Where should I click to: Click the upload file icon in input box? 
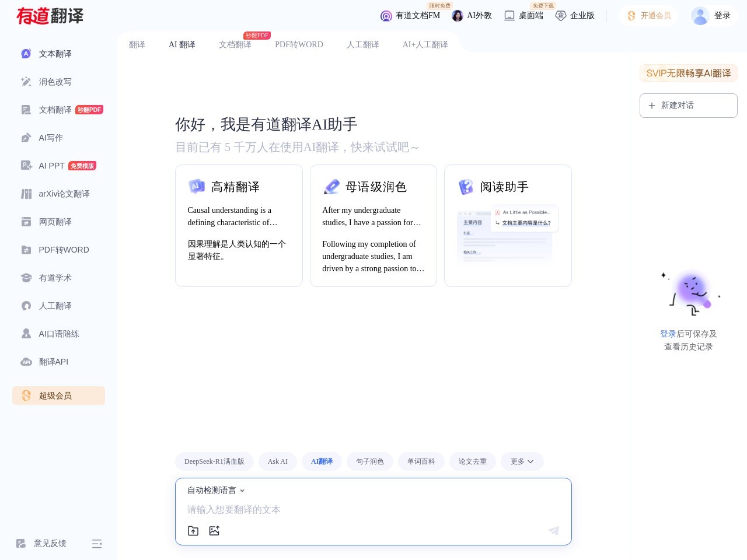193,531
